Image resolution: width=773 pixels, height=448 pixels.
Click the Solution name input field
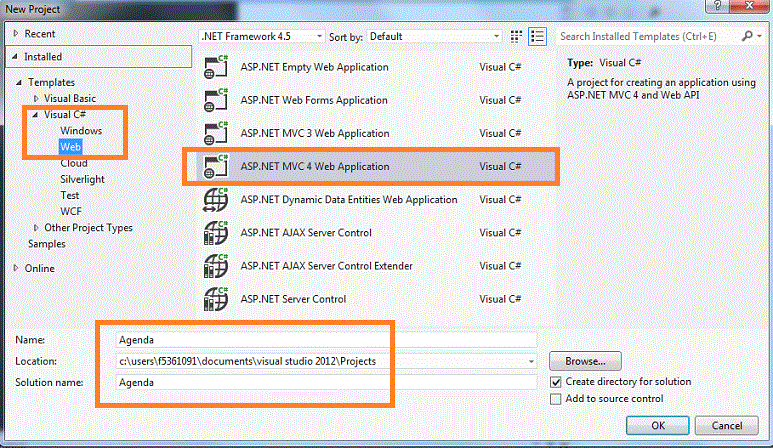pyautogui.click(x=326, y=382)
